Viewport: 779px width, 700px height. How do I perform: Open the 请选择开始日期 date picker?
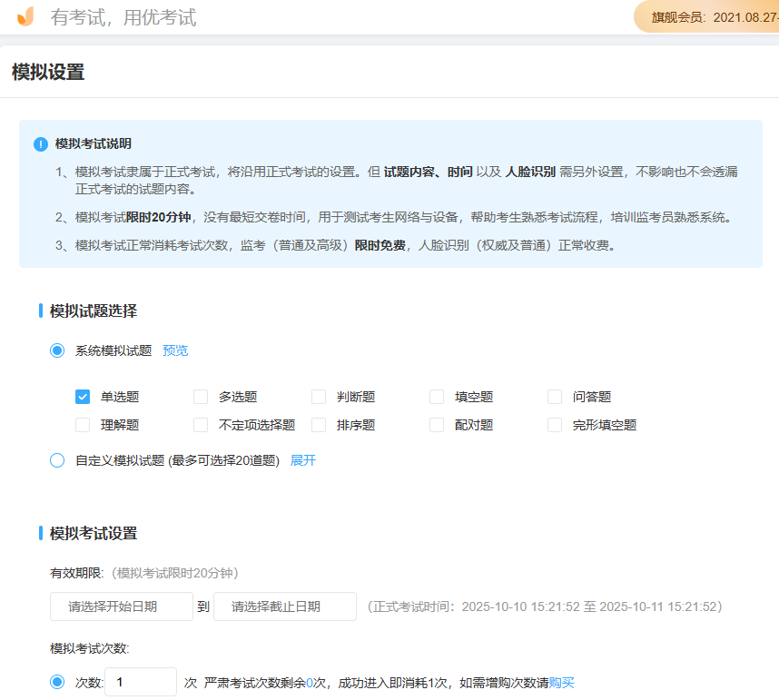[x=121, y=606]
